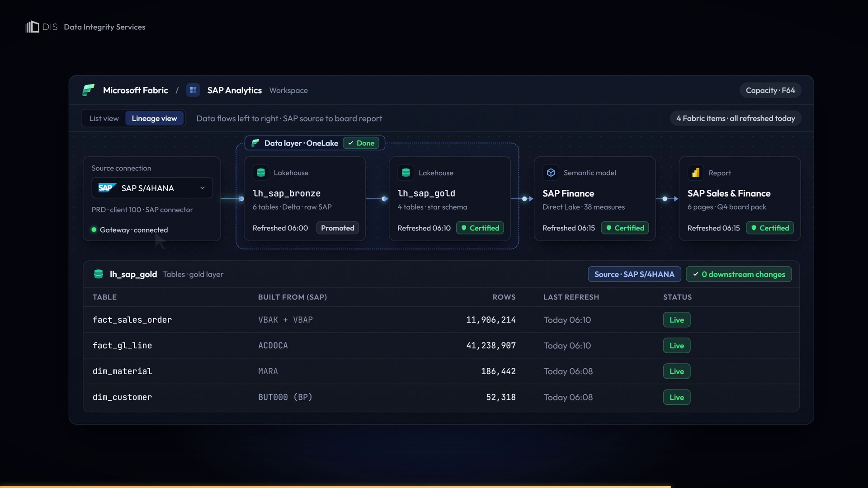Click the DIS logo in the header
868x488 pixels.
[x=42, y=27]
